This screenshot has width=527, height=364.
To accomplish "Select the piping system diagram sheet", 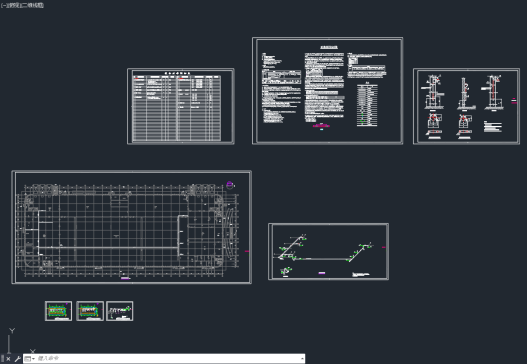I will pyautogui.click(x=328, y=251).
